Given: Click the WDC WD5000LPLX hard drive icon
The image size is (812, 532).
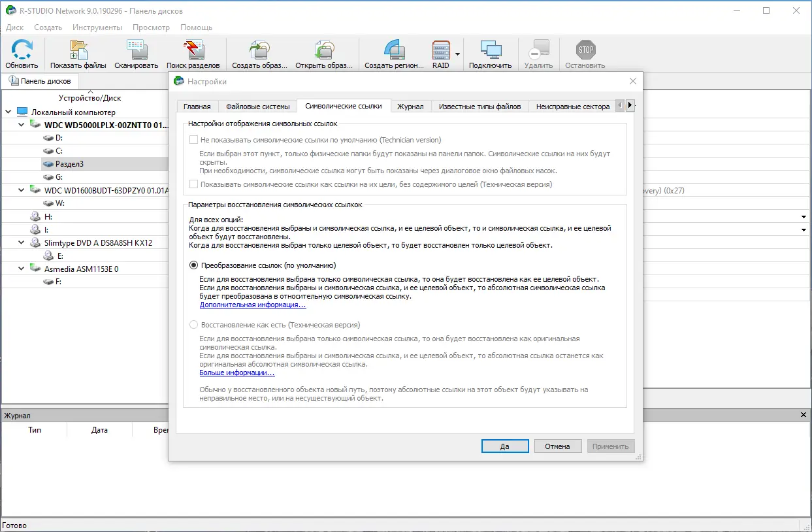Looking at the screenshot, I should click(x=35, y=125).
